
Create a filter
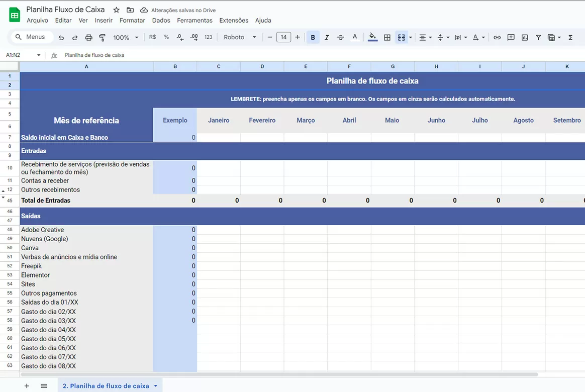pyautogui.click(x=538, y=37)
